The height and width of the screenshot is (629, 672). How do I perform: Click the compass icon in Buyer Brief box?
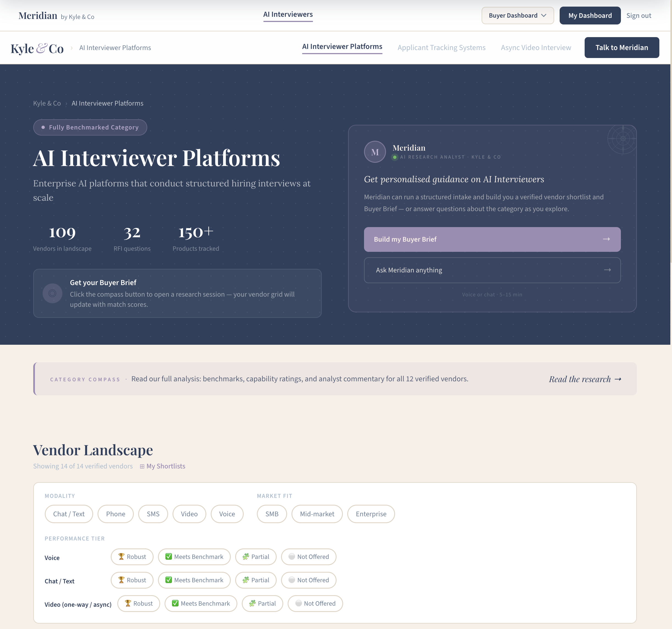point(52,293)
